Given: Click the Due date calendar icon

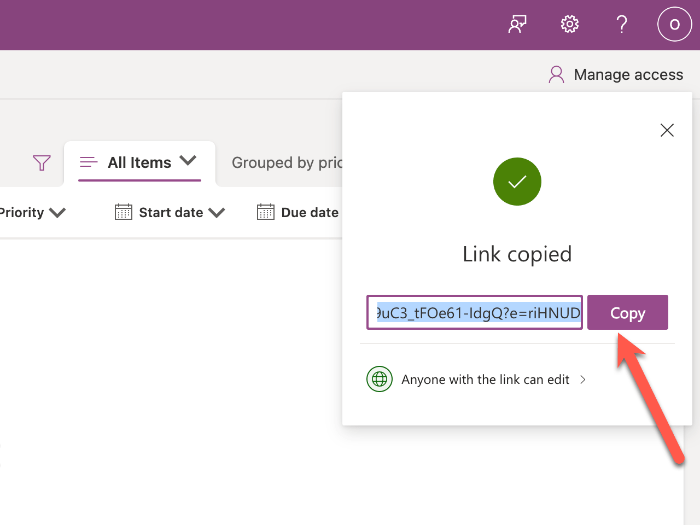Looking at the screenshot, I should [x=266, y=212].
